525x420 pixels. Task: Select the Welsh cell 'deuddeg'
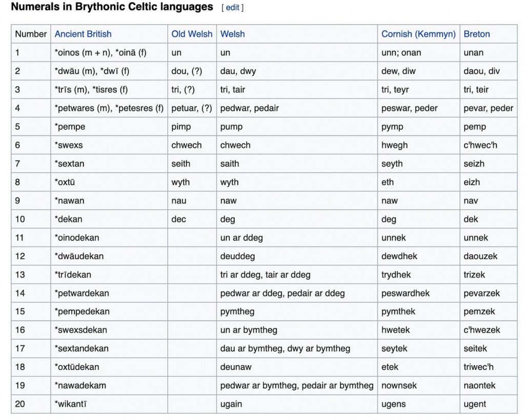[237, 256]
